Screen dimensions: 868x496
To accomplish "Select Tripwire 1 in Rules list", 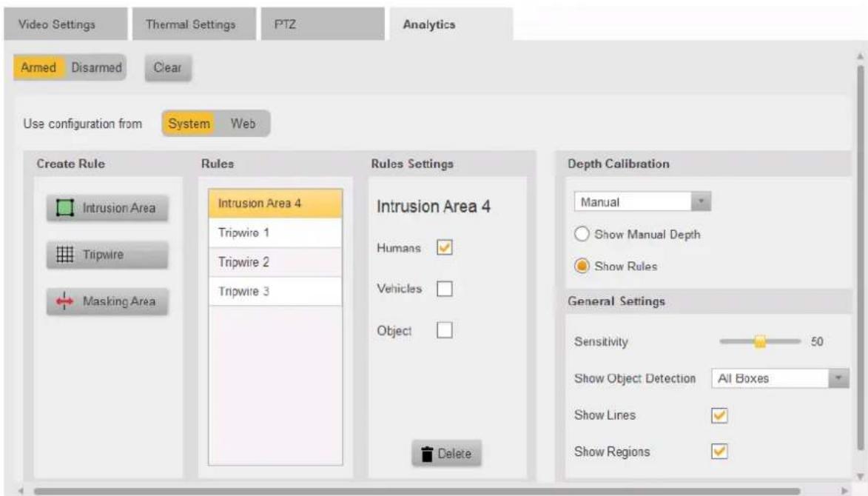I will (x=276, y=232).
